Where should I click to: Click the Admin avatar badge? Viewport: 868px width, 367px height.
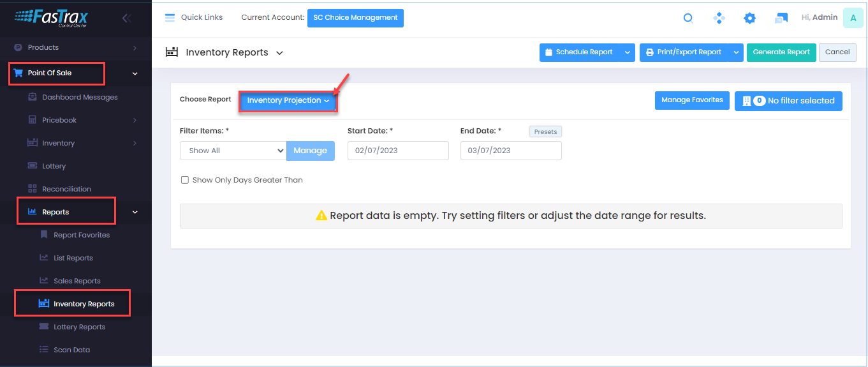point(853,18)
